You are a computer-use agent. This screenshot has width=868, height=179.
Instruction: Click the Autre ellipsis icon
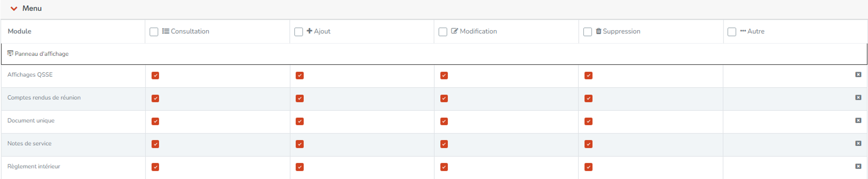pos(743,31)
